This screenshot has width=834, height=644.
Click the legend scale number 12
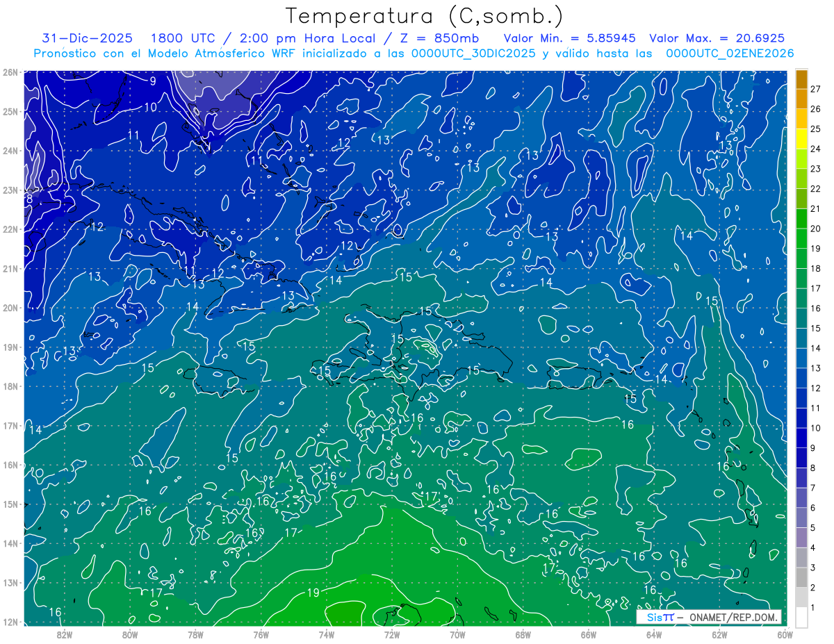pyautogui.click(x=815, y=388)
